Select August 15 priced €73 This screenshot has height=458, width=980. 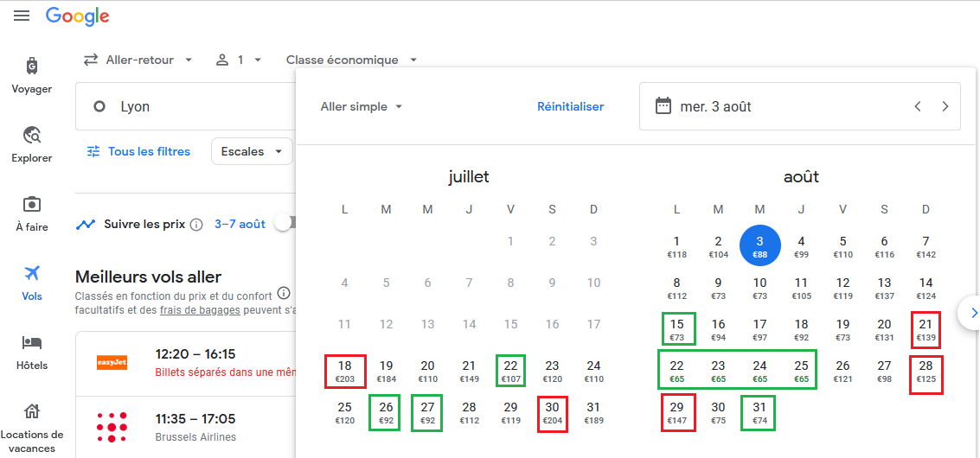click(x=676, y=329)
